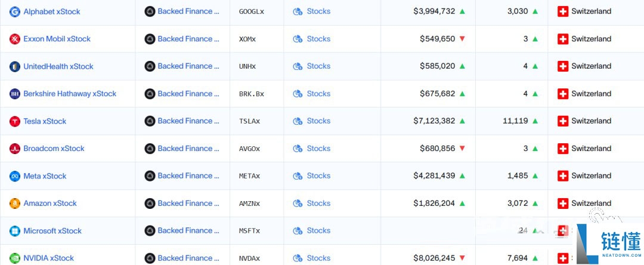The image size is (644, 265).
Task: Click the Amazon orange logo icon
Action: tap(15, 204)
